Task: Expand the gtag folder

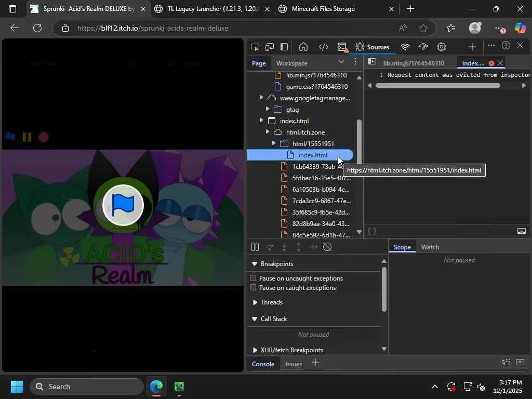Action: tap(268, 109)
